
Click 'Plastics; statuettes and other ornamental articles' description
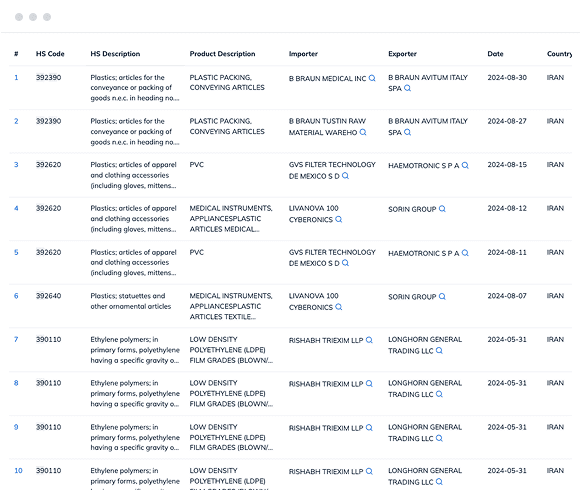131,301
